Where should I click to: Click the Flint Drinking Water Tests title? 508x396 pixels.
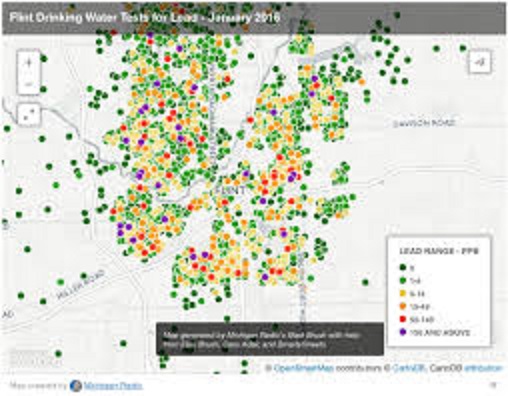[144, 17]
